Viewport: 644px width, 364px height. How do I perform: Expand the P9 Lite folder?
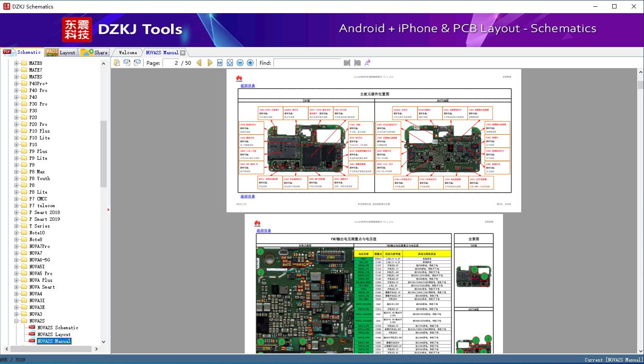click(17, 158)
